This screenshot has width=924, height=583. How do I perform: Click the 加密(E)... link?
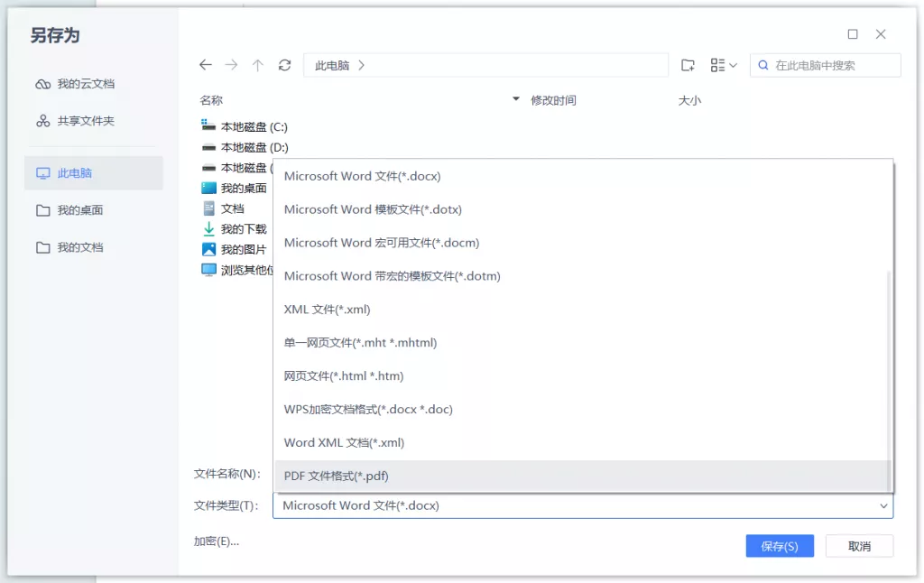(217, 541)
